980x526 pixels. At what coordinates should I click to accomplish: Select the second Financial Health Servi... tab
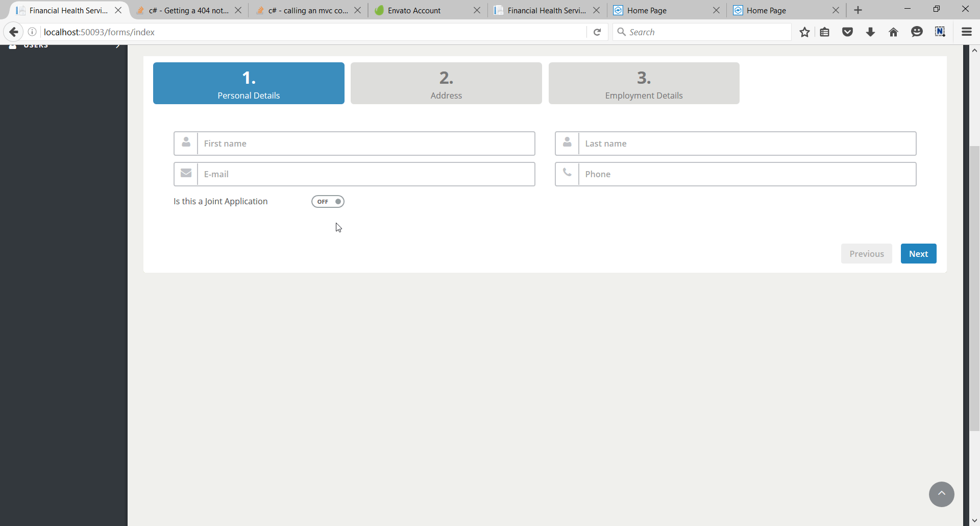[x=547, y=10]
